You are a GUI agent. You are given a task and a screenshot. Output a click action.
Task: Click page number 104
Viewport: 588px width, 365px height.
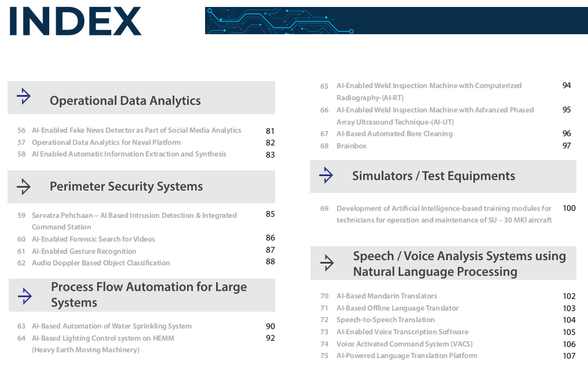[569, 320]
